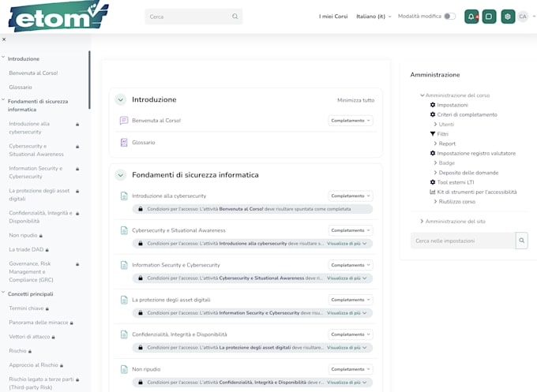This screenshot has height=392, width=537.
Task: Toggle the Modalità modifica switch
Action: [x=449, y=16]
